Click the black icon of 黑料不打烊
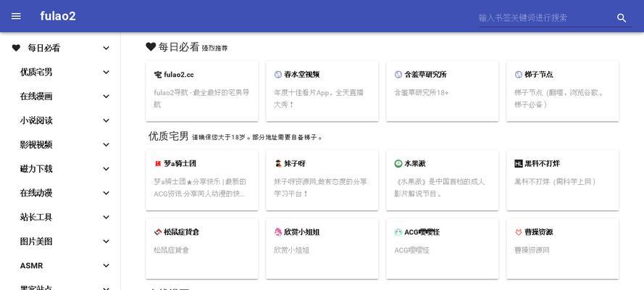 (x=519, y=163)
